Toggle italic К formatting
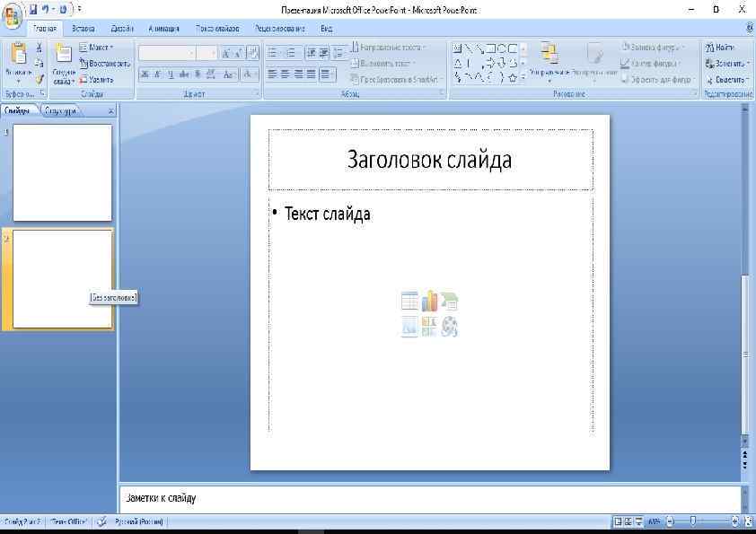The image size is (756, 534). 157,74
